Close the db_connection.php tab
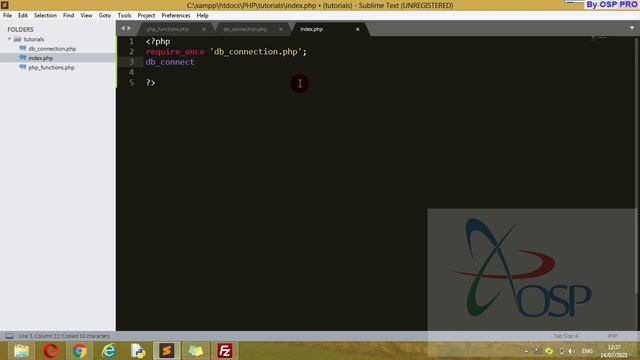The image size is (640, 360). point(281,29)
